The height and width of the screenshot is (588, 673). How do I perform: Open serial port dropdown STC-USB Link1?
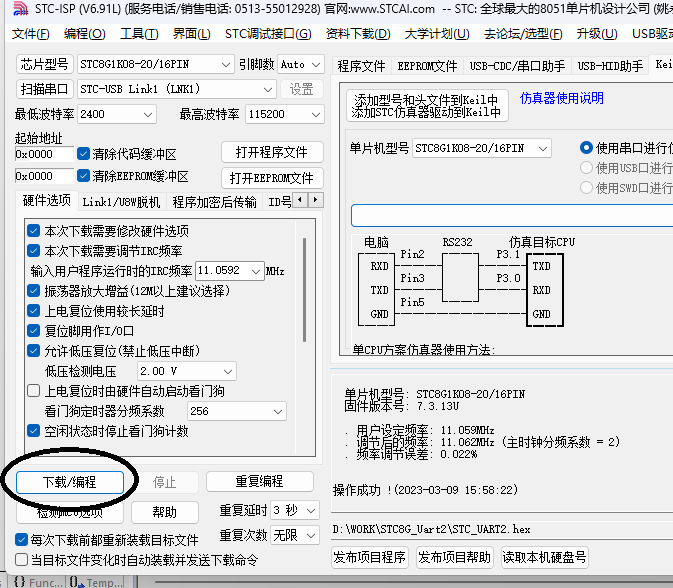176,89
